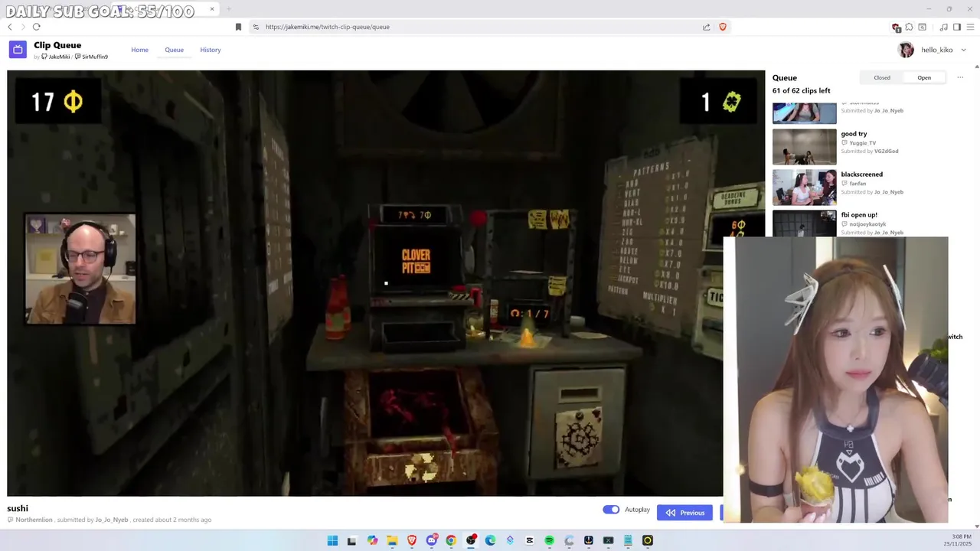This screenshot has width=980, height=551.
Task: Open the Yuggie_TV channel link in queue
Action: point(862,143)
